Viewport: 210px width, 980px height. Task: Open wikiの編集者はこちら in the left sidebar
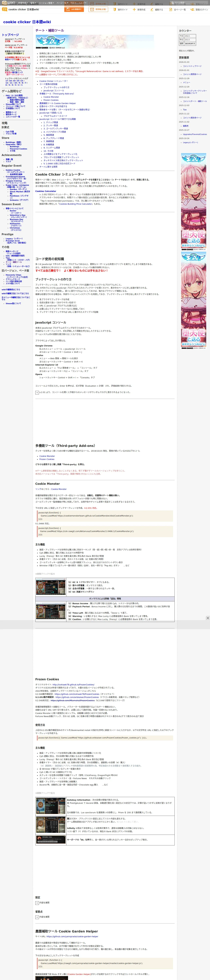(x=11, y=290)
